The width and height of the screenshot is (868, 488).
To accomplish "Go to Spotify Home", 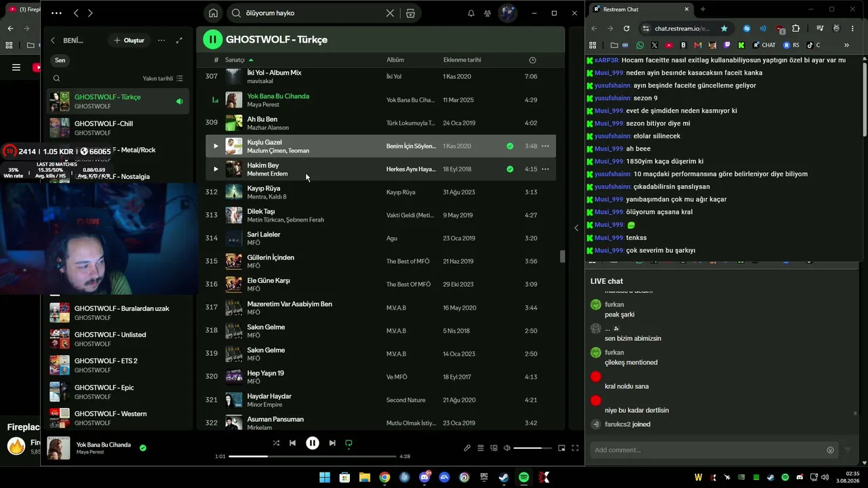I will tap(214, 13).
